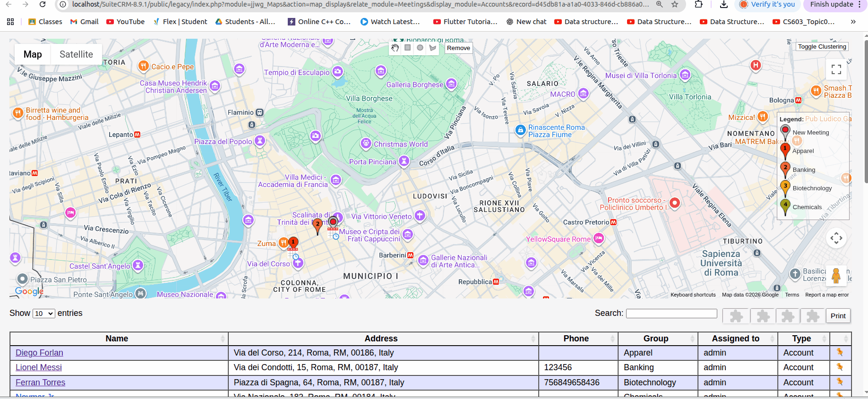The width and height of the screenshot is (868, 399).
Task: Select the hand pan drawing tool
Action: (395, 48)
